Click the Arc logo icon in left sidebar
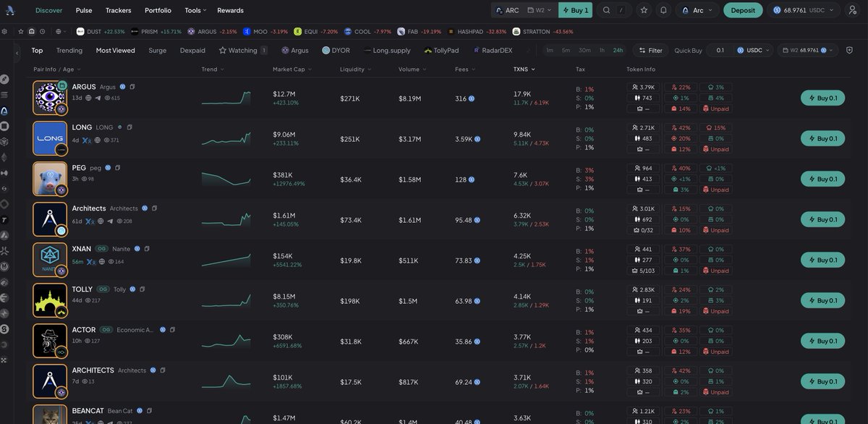868x424 pixels. [4, 111]
